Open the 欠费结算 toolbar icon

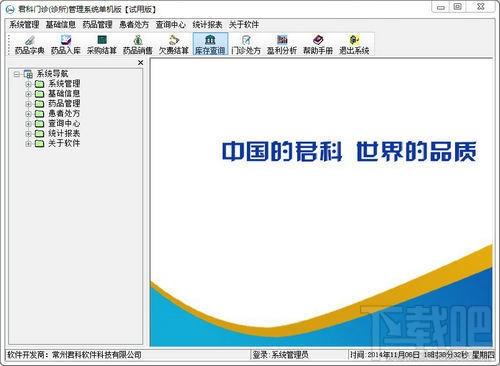[174, 44]
